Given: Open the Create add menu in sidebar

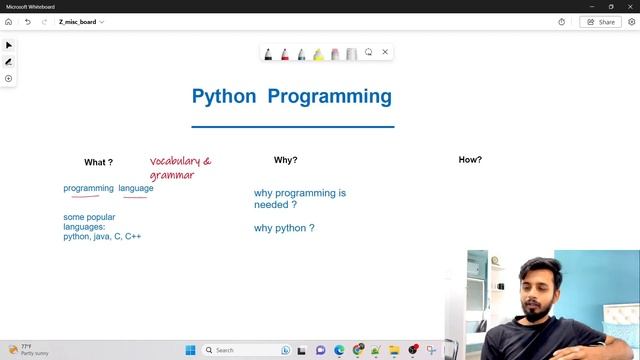Looking at the screenshot, I should (x=9, y=78).
